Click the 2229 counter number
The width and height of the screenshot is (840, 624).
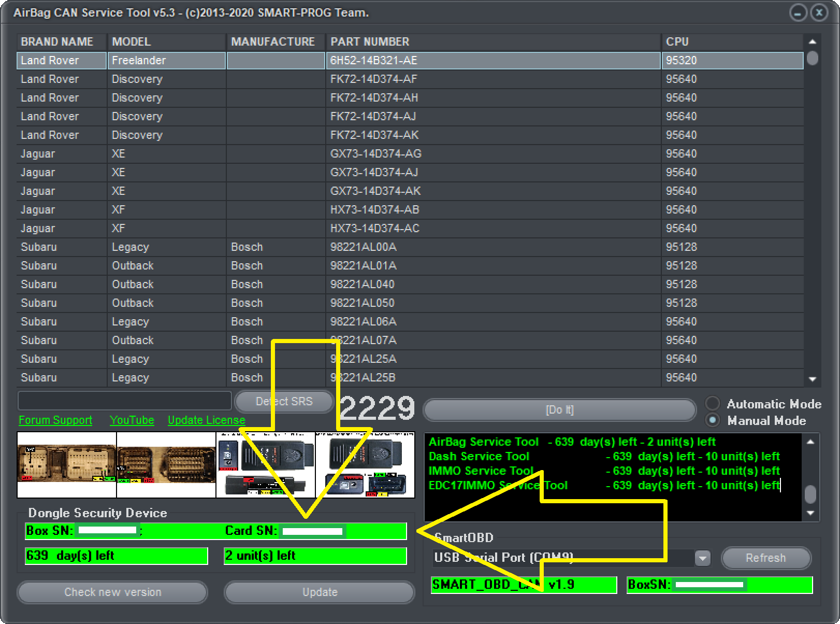[x=377, y=408]
